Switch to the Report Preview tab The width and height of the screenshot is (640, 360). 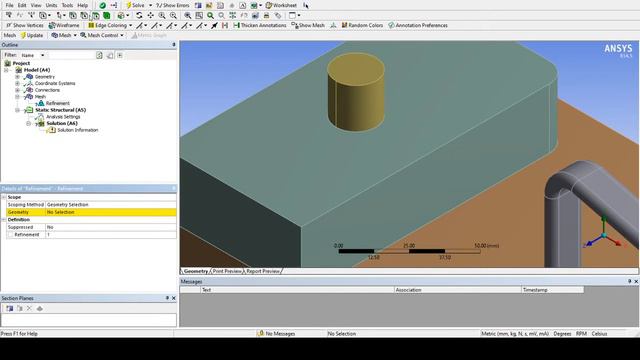[x=262, y=271]
